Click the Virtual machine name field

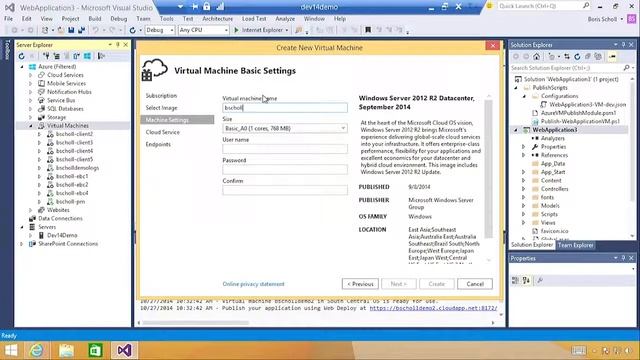pyautogui.click(x=285, y=108)
